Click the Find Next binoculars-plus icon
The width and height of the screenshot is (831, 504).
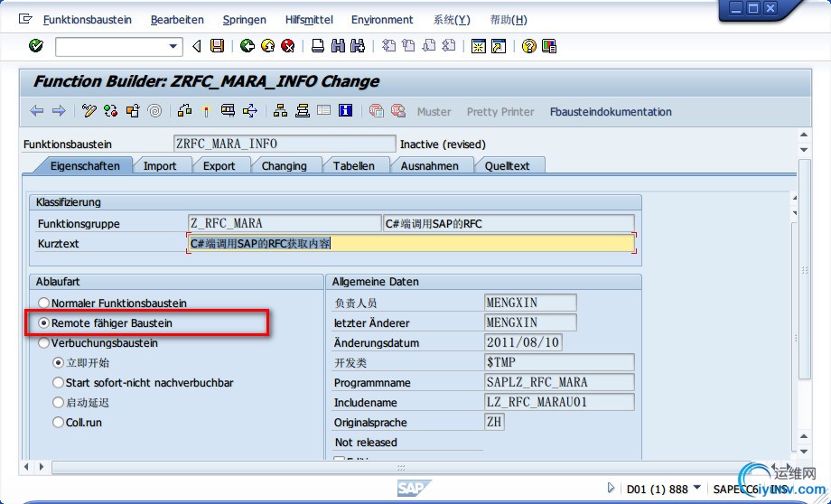click(x=358, y=46)
